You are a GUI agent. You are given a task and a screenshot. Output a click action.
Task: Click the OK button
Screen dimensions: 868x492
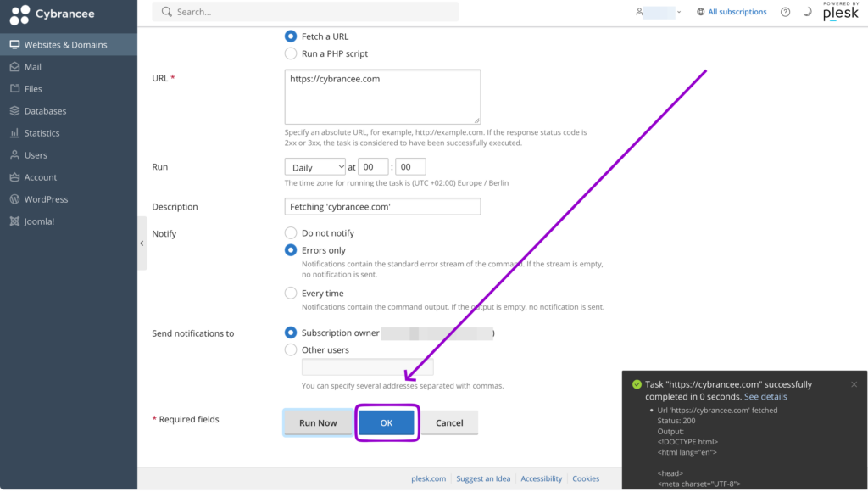(x=387, y=422)
